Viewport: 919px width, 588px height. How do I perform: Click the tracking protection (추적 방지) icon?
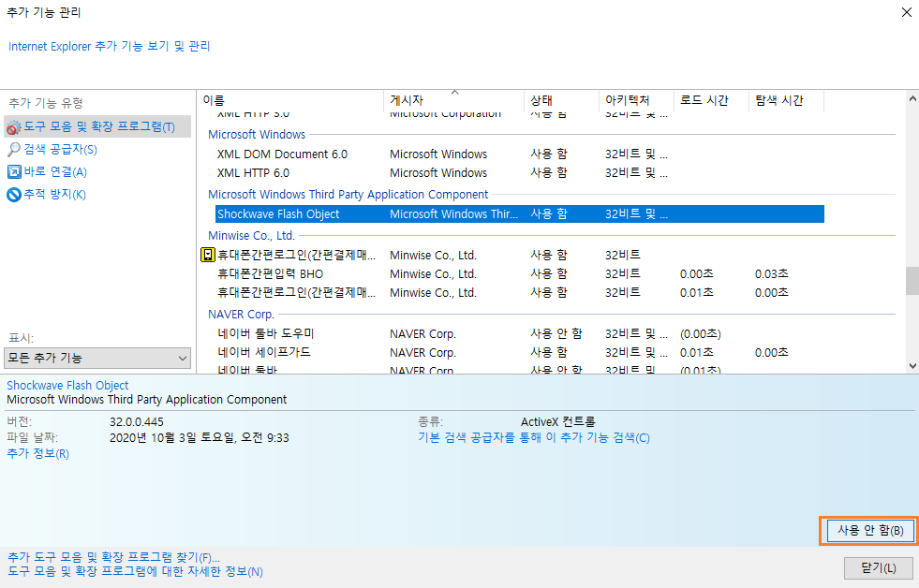[14, 194]
